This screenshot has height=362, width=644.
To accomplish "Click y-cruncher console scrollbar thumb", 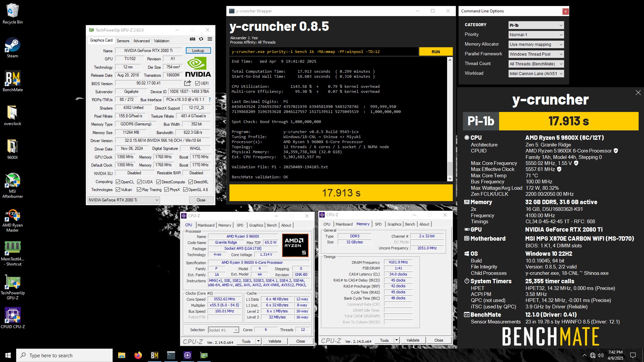I will point(450,168).
